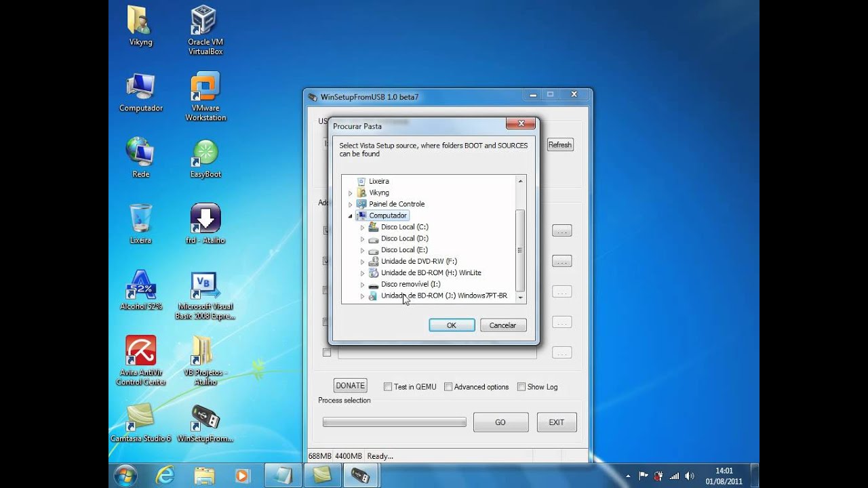Select Lixeira recycle bin desktop icon

[x=141, y=224]
